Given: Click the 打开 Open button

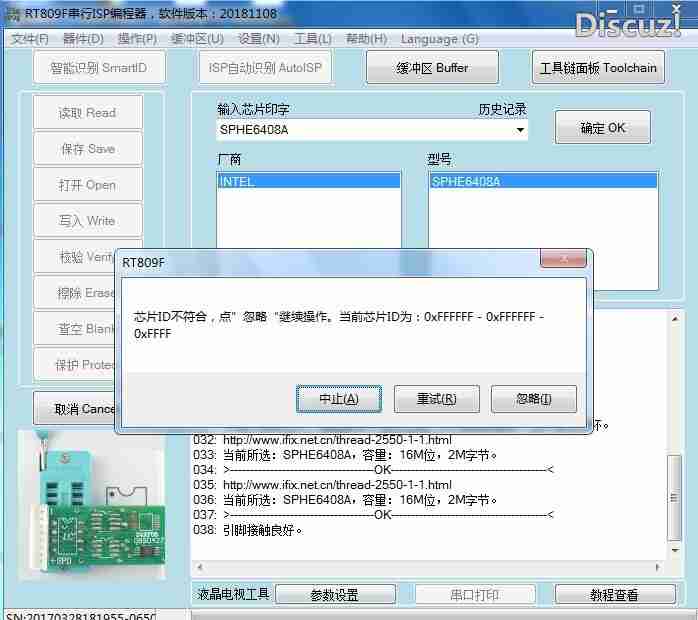Looking at the screenshot, I should 88,185.
